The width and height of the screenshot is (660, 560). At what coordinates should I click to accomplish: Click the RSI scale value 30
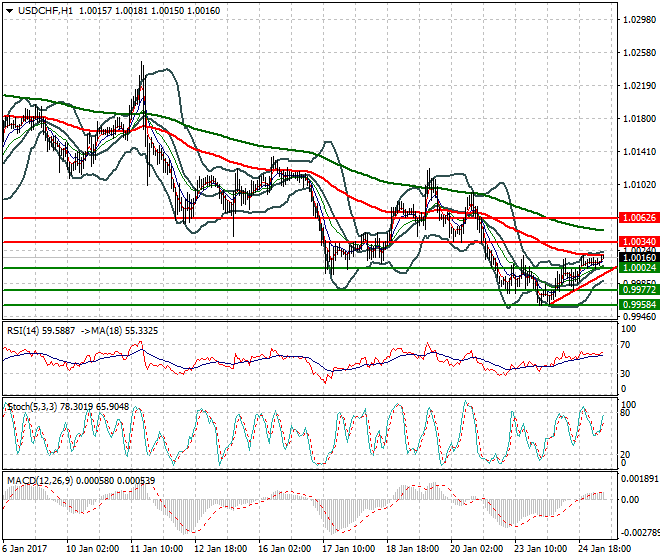tap(625, 373)
